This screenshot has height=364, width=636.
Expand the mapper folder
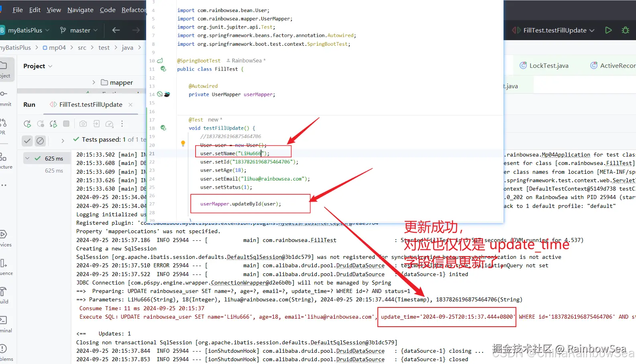tap(94, 82)
